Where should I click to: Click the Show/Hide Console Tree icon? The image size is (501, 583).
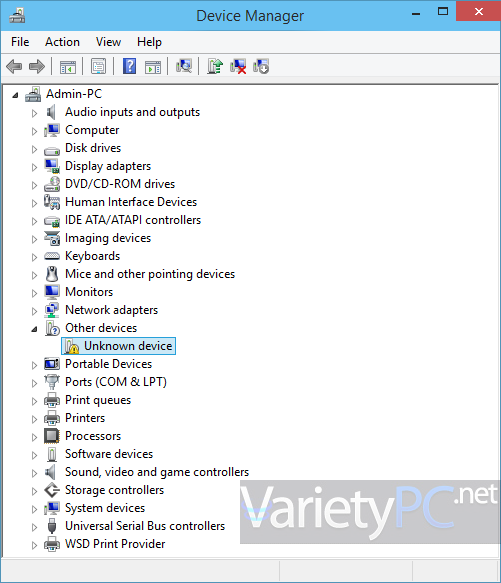pos(68,67)
